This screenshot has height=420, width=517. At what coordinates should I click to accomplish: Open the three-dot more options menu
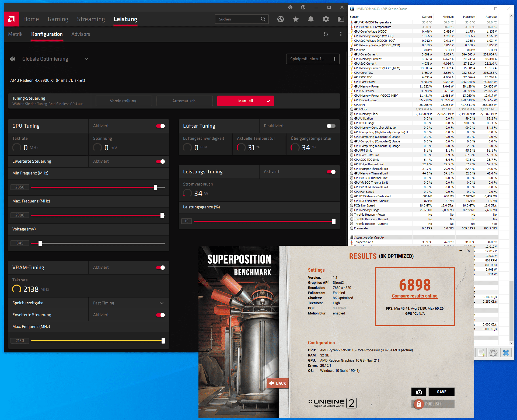[341, 34]
